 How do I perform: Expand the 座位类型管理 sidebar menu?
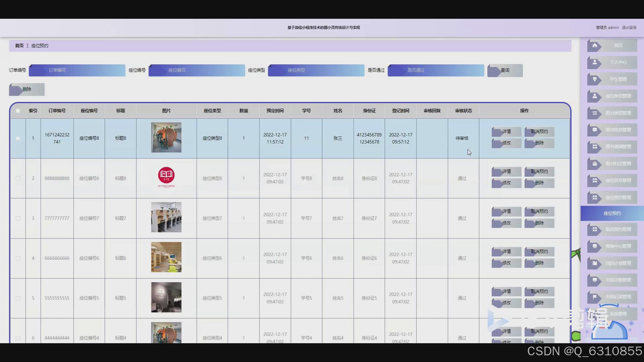point(618,96)
